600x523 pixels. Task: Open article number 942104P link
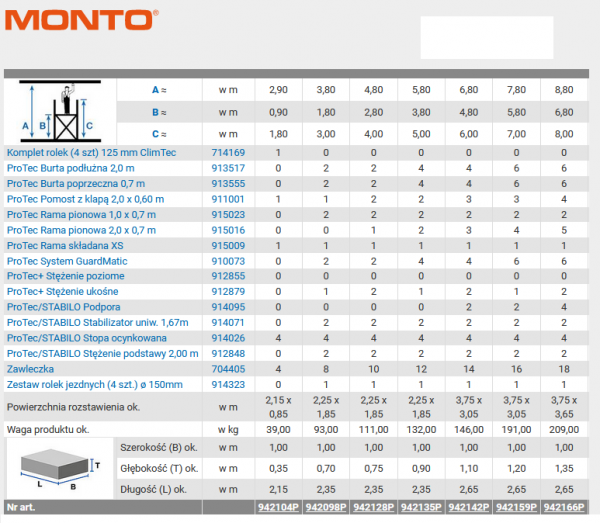tap(278, 507)
